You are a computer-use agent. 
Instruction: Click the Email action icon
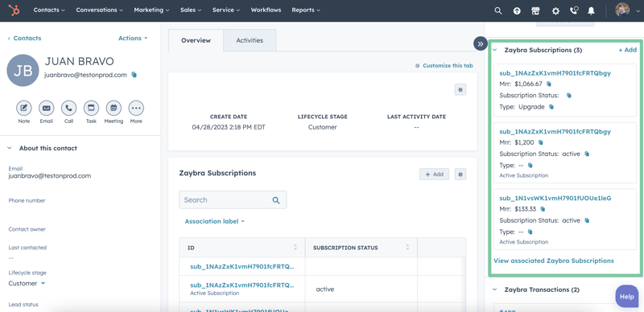pyautogui.click(x=47, y=108)
